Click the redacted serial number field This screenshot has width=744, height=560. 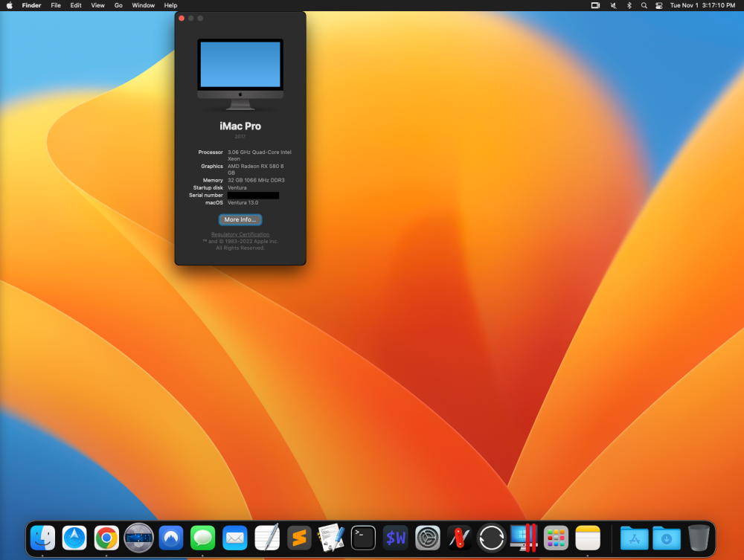[253, 196]
